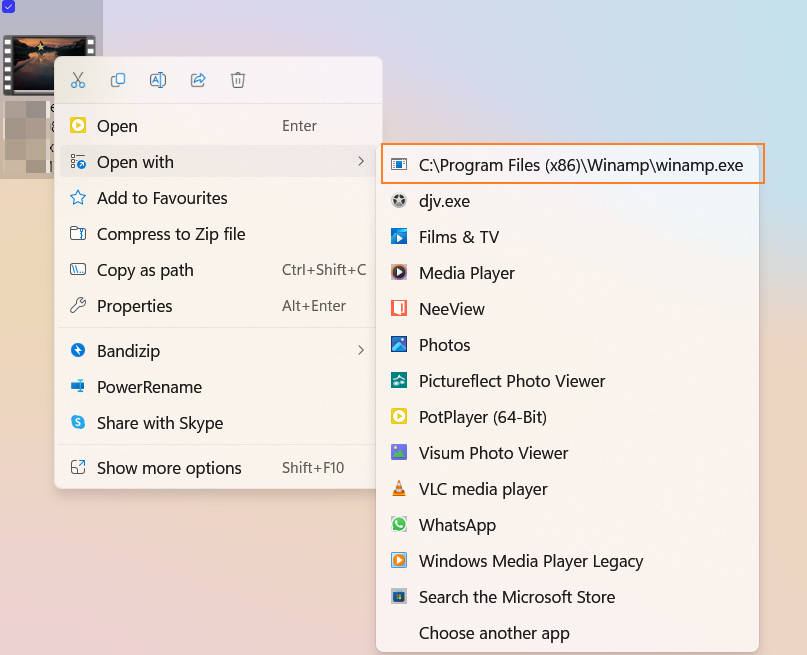Click the VLC traffic cone icon

399,488
